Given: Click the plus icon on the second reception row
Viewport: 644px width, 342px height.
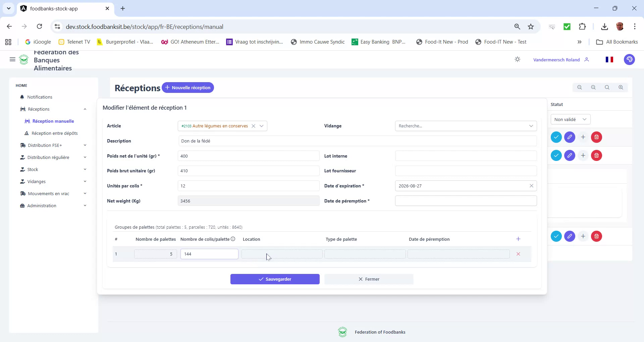Looking at the screenshot, I should coord(583,155).
